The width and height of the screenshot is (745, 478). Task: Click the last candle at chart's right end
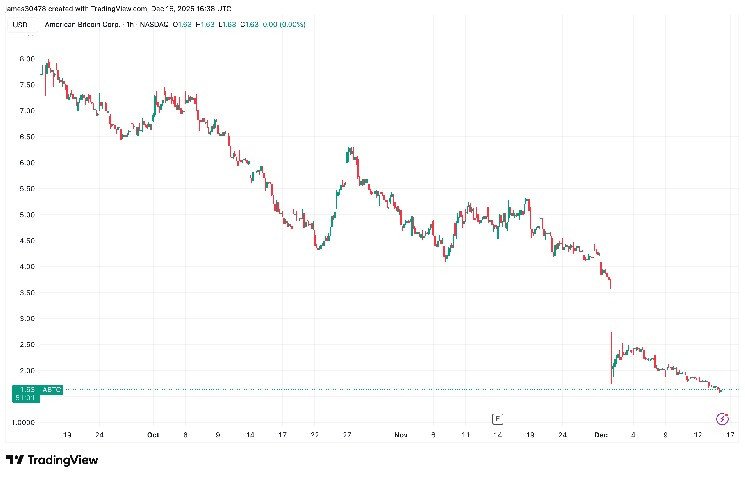tap(721, 390)
